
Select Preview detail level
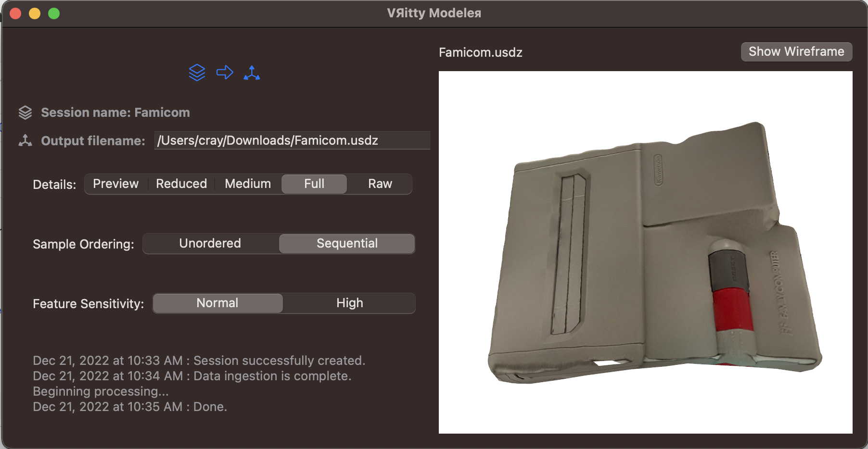tap(115, 184)
